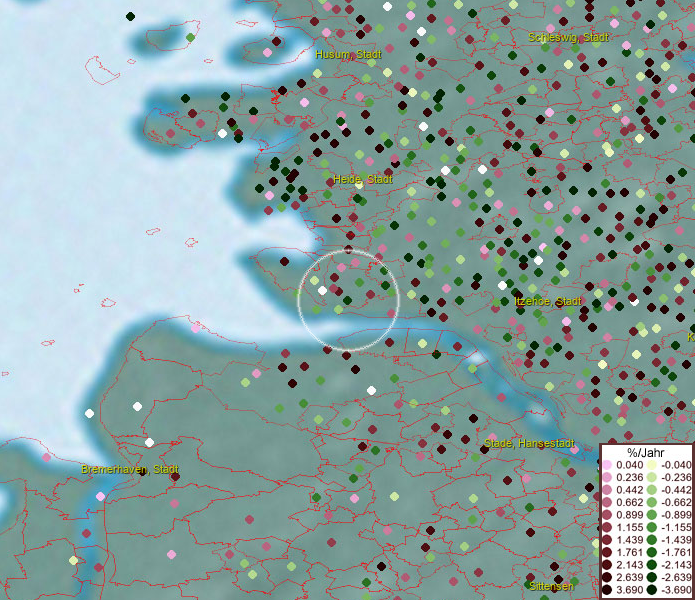Viewport: 695px width, 600px height.
Task: Select the legend swatch for 3.690
Action: tap(607, 590)
